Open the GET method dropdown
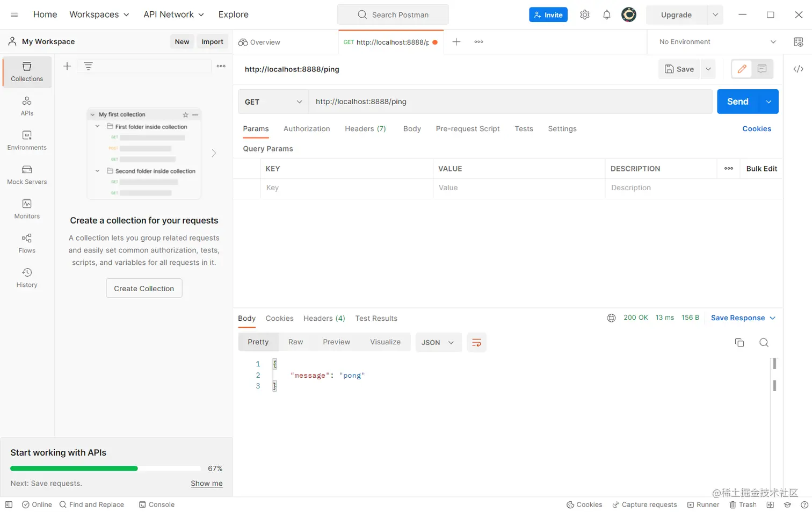This screenshot has height=512, width=812. (274, 102)
